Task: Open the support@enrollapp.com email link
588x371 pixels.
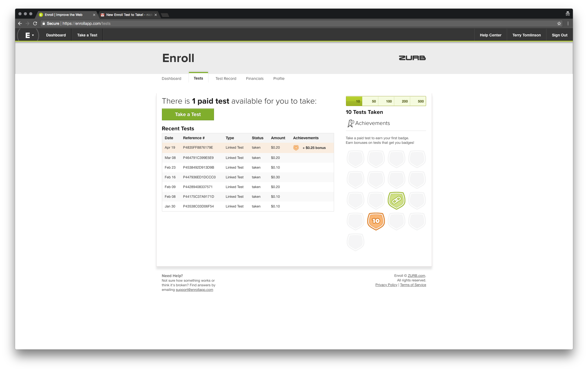Action: pos(194,290)
